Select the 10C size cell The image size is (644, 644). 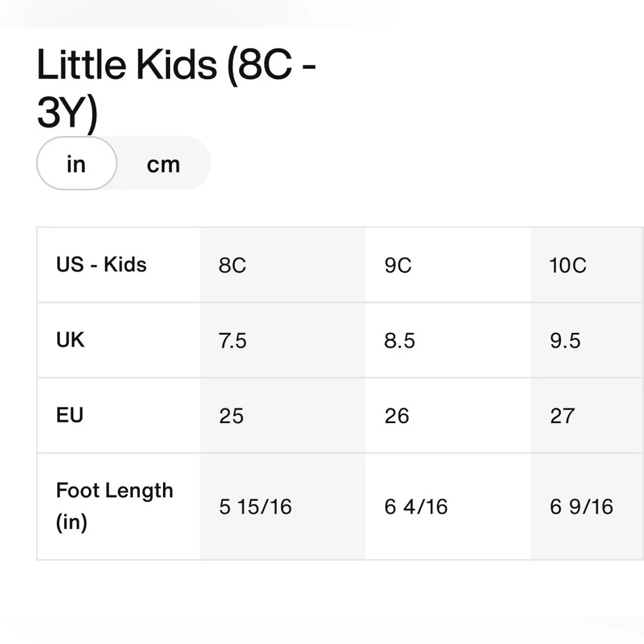pyautogui.click(x=588, y=265)
